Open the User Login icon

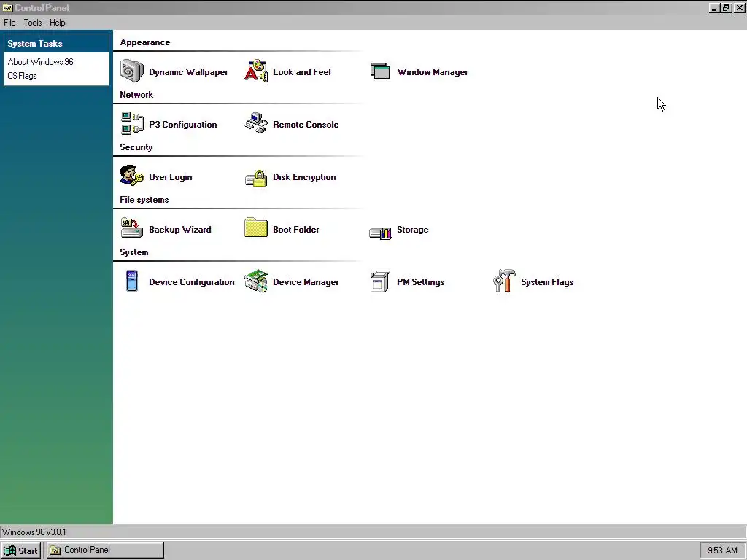point(131,176)
